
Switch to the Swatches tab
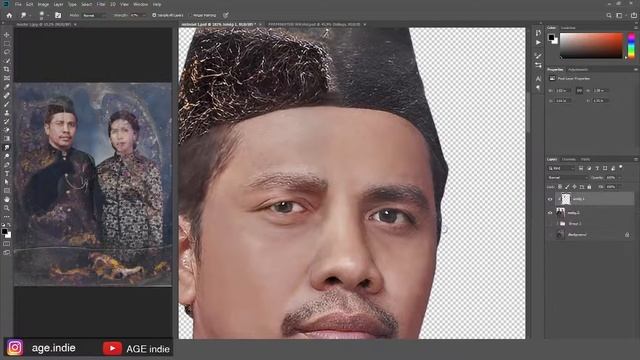pos(568,28)
